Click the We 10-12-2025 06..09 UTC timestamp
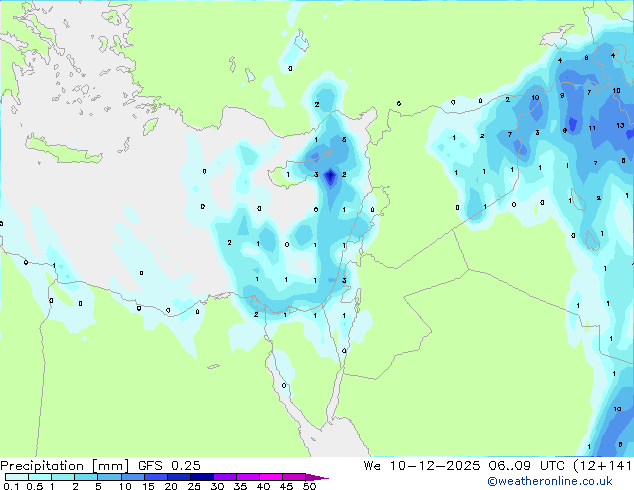Image resolution: width=634 pixels, height=490 pixels. coord(463,466)
